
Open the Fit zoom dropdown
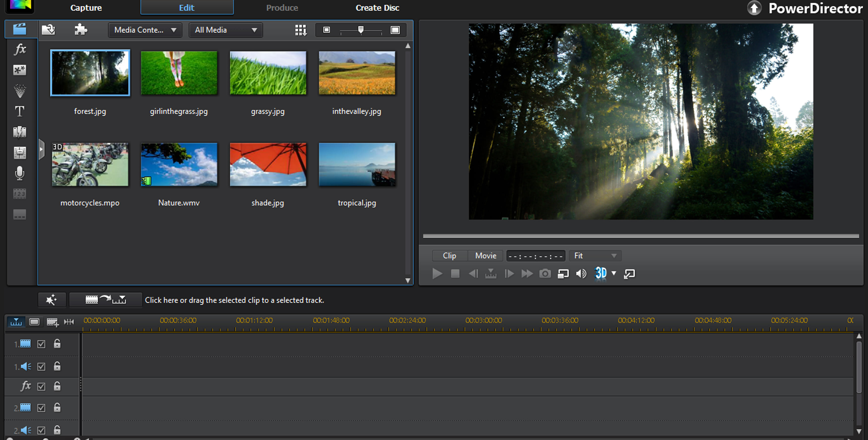595,256
